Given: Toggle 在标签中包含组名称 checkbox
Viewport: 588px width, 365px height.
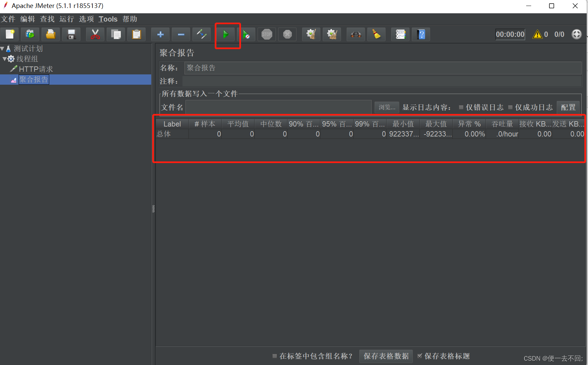Looking at the screenshot, I should click(x=275, y=356).
